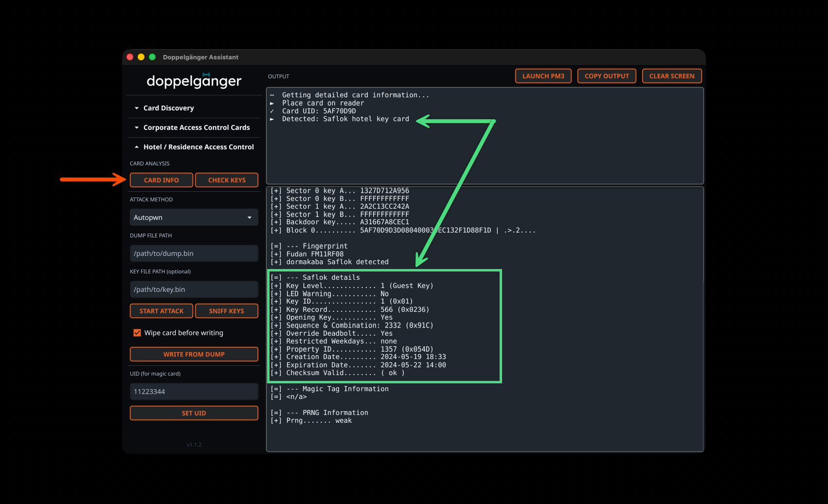
Task: Click the 'Creation Date' 2024-05-19 line
Action: [358, 357]
